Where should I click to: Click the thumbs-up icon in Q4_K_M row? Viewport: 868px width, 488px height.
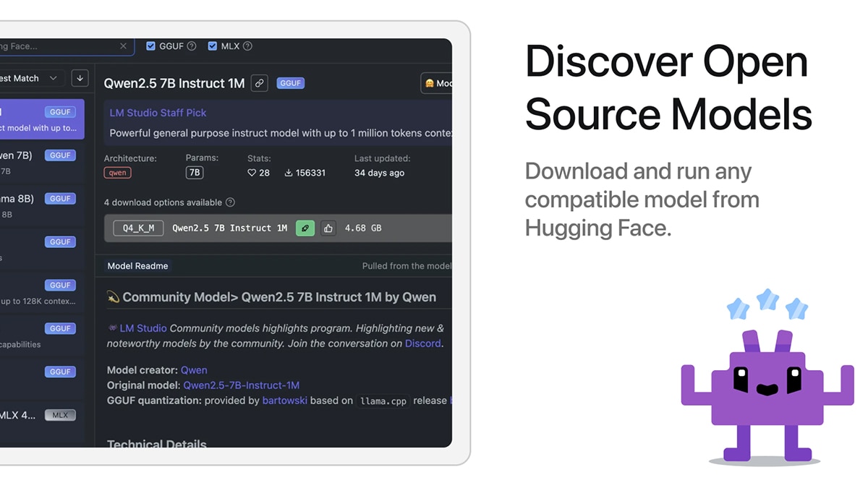328,228
